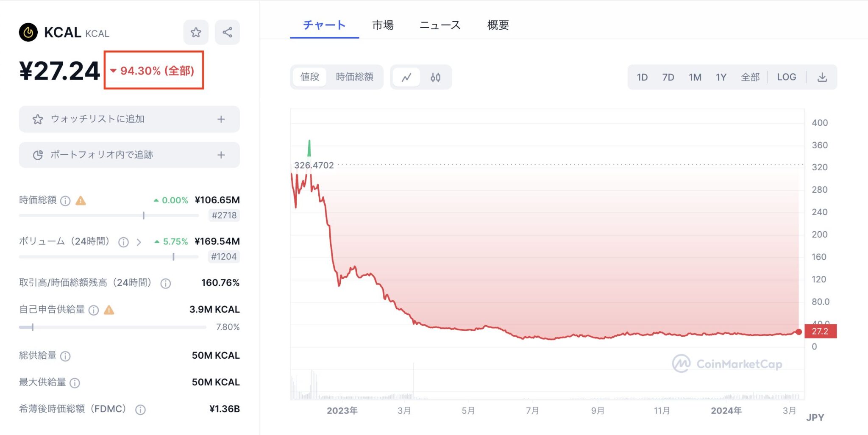Image resolution: width=868 pixels, height=435 pixels.
Task: Switch chart display to 時価総額 mode
Action: coord(355,77)
